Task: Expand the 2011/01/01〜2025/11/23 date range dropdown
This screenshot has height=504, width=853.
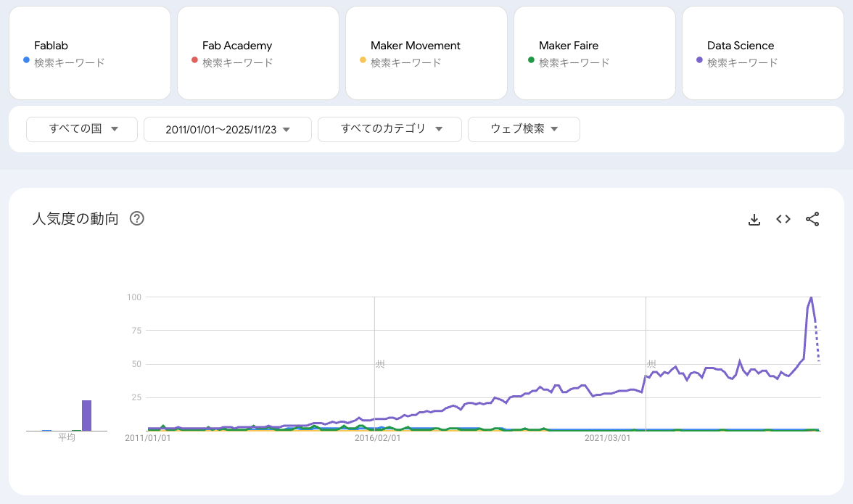Action: click(x=227, y=130)
